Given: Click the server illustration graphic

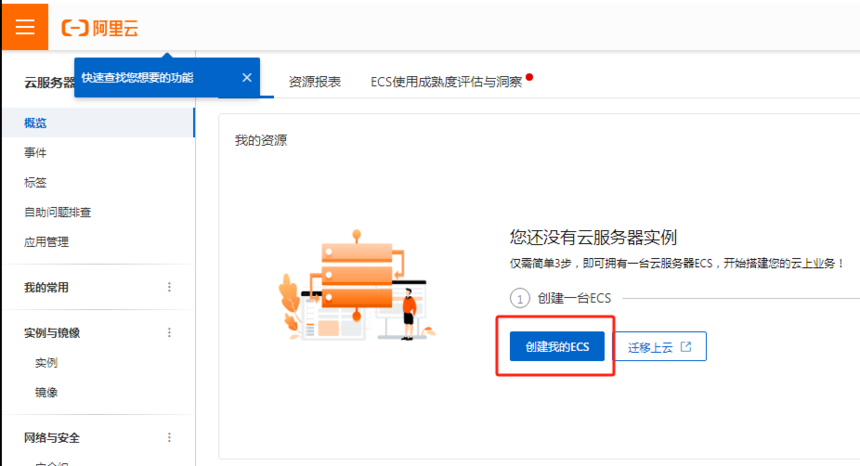Looking at the screenshot, I should click(357, 285).
